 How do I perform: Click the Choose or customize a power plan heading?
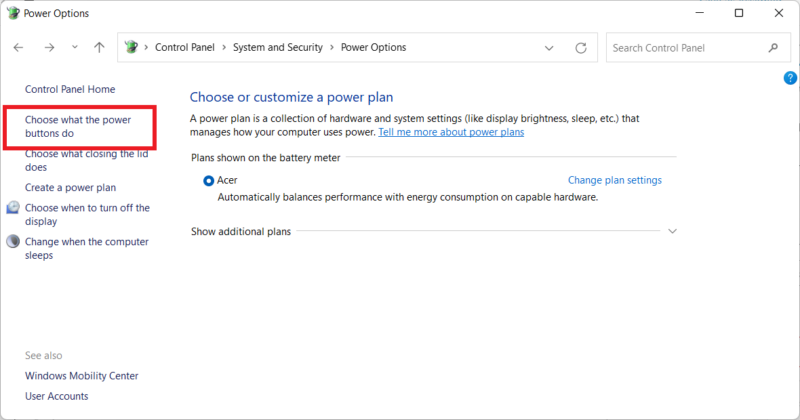pyautogui.click(x=291, y=97)
